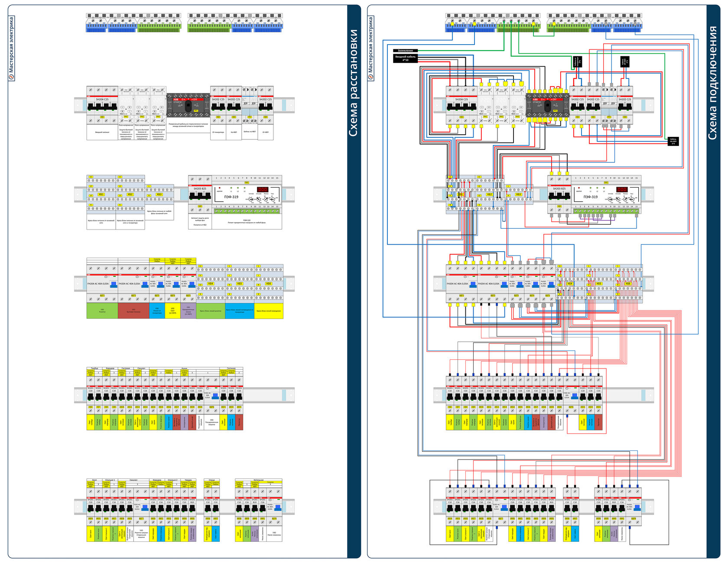Click 'Улица' room header in layout diagram
Screen dimensions: 728x563
212,480
